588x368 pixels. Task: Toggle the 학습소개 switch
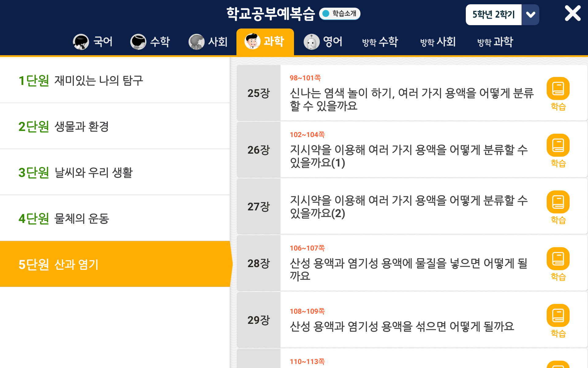340,13
